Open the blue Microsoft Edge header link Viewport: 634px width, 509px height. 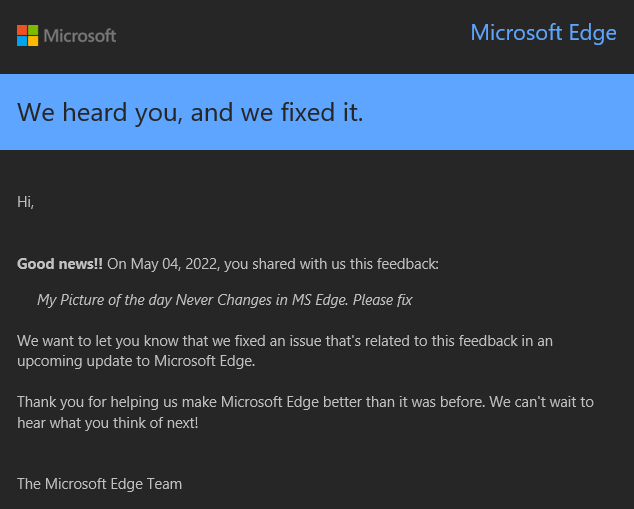click(543, 33)
